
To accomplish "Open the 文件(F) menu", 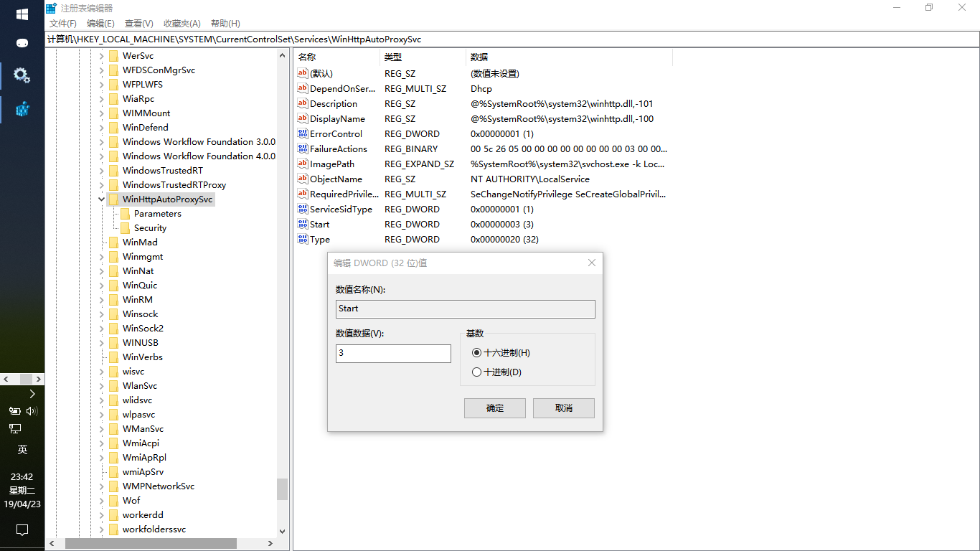I will point(63,24).
